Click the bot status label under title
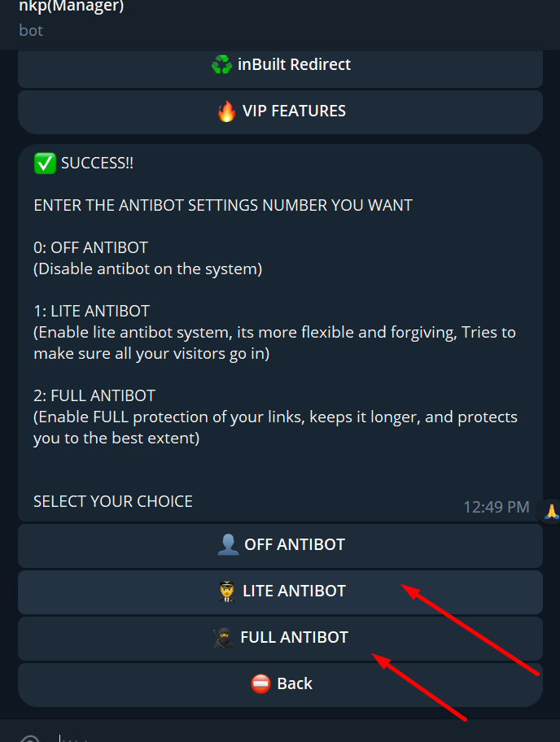 tap(31, 30)
